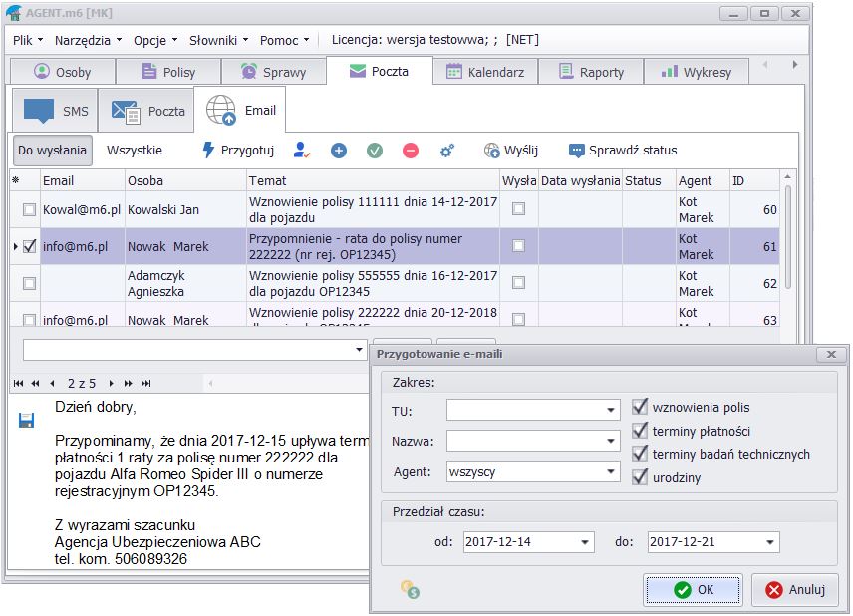The width and height of the screenshot is (853, 616).
Task: Open the Słowniki menu
Action: (x=218, y=40)
